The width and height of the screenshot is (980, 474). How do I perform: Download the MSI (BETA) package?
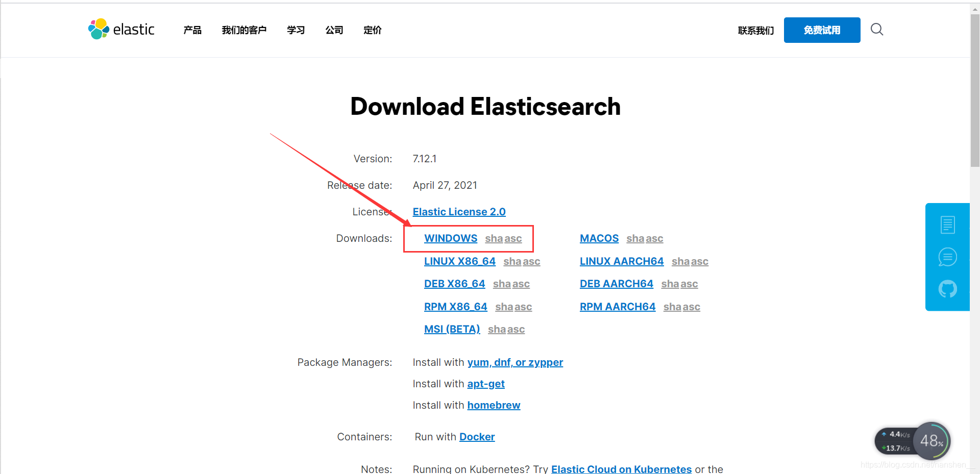452,329
